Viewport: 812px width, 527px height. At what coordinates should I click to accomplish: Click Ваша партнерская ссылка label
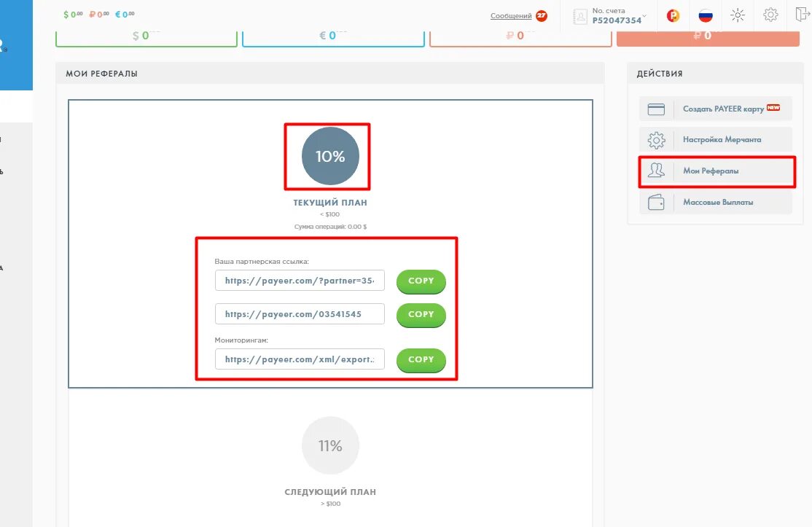pyautogui.click(x=262, y=262)
